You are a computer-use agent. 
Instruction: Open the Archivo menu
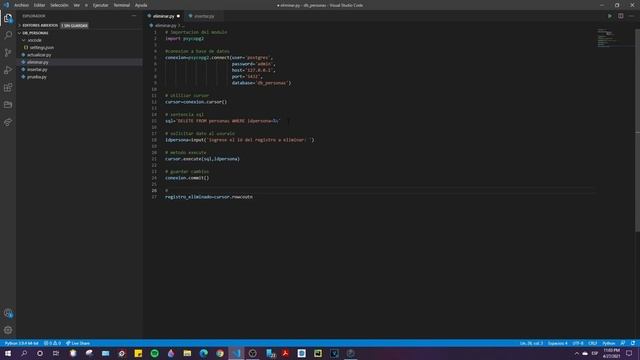click(x=21, y=5)
